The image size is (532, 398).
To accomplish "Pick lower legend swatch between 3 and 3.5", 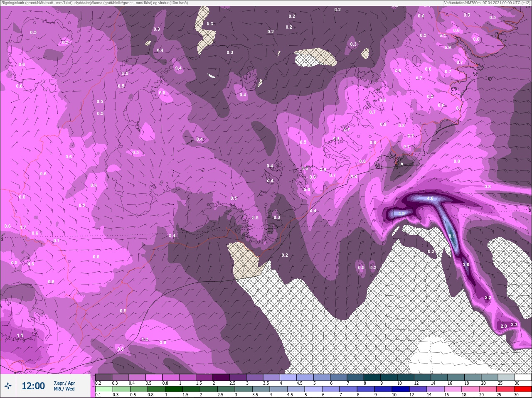I will point(244,389).
